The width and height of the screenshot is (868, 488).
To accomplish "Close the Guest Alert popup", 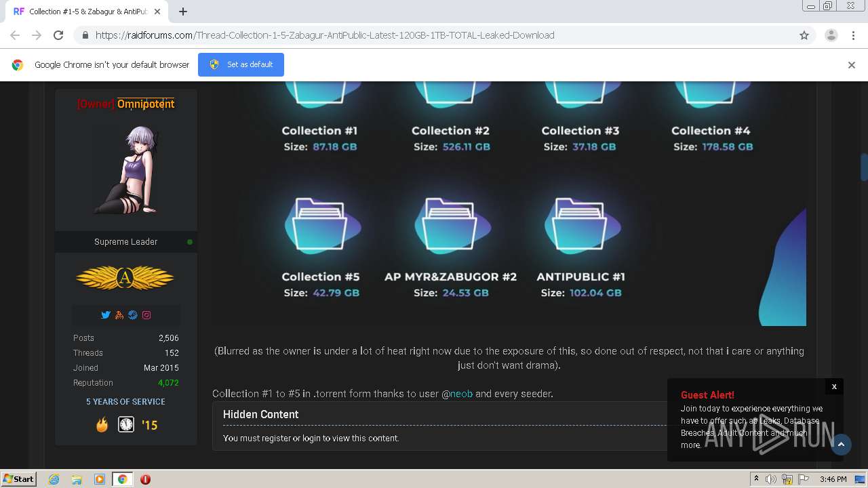I will (x=834, y=386).
